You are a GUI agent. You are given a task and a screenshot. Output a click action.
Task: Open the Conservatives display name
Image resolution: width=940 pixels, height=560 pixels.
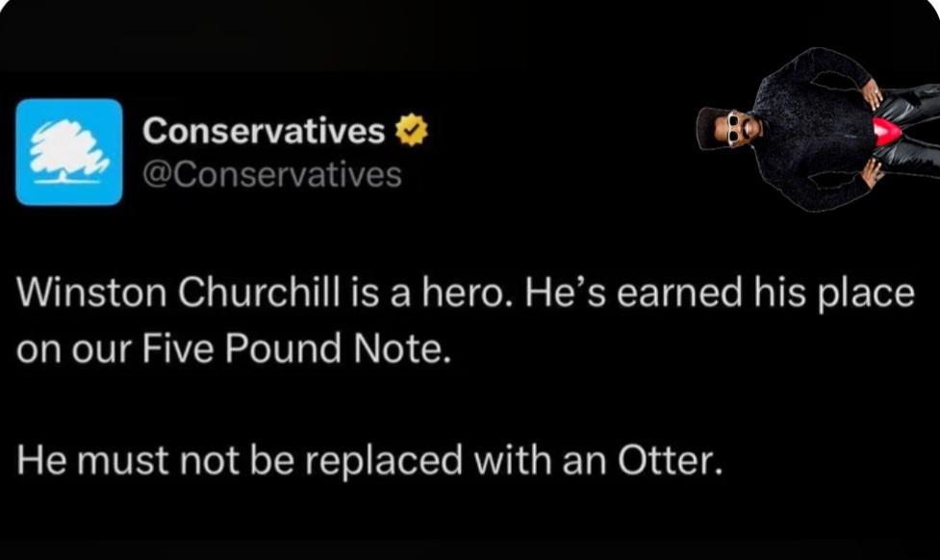(263, 132)
